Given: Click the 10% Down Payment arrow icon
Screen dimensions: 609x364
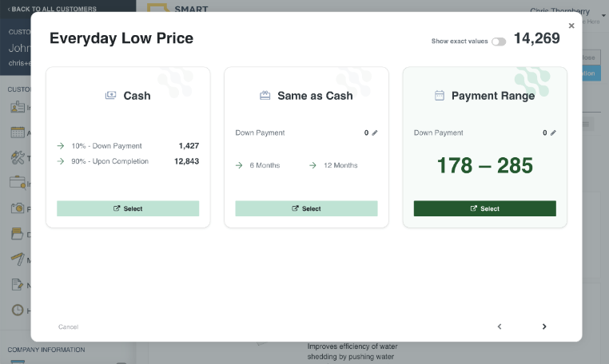Looking at the screenshot, I should coord(61,146).
